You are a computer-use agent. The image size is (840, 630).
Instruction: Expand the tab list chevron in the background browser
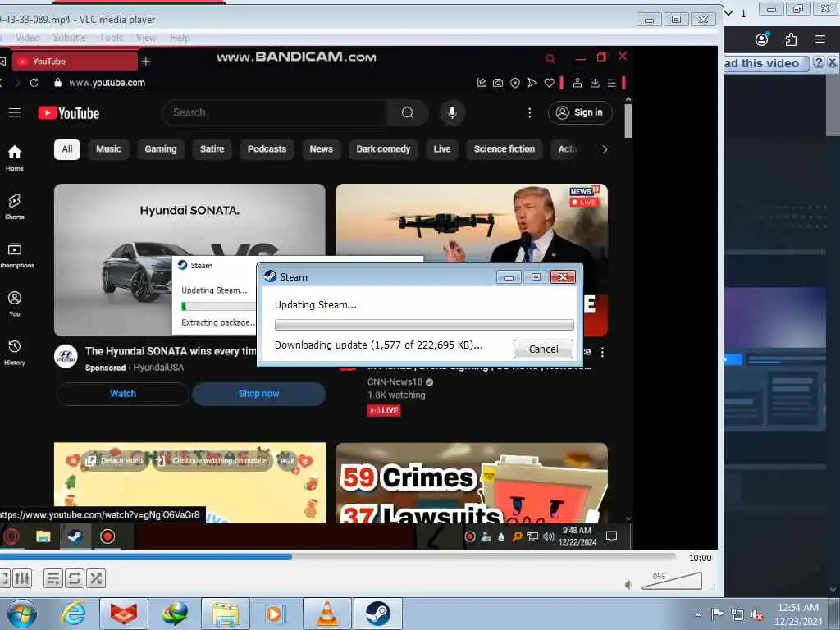tap(728, 13)
